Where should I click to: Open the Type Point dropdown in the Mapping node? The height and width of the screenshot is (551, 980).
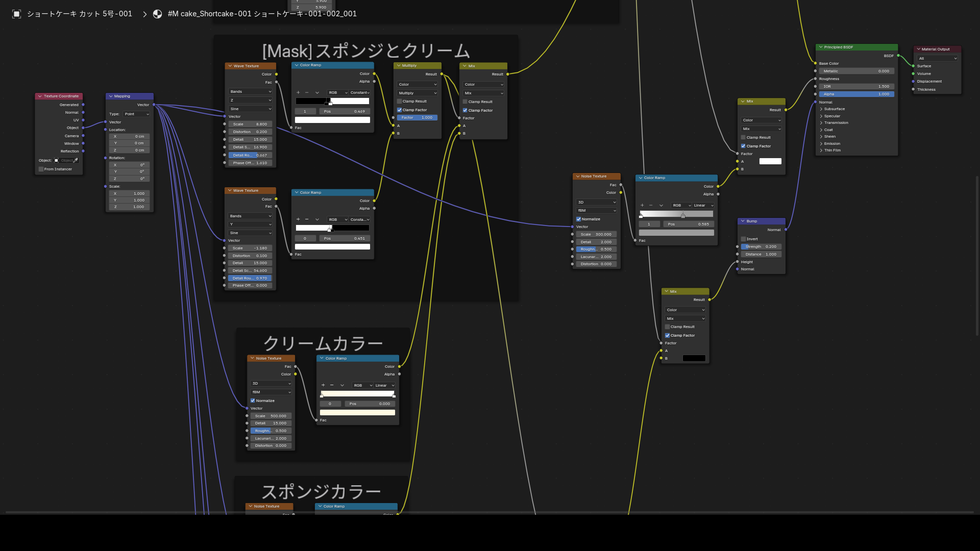136,114
